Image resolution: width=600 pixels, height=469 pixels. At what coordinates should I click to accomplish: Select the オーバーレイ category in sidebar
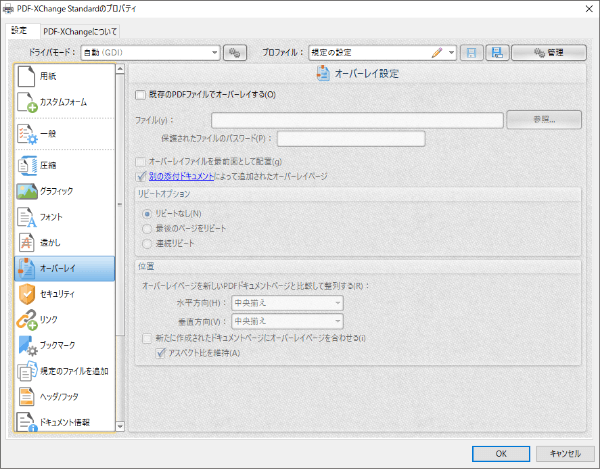pos(64,269)
